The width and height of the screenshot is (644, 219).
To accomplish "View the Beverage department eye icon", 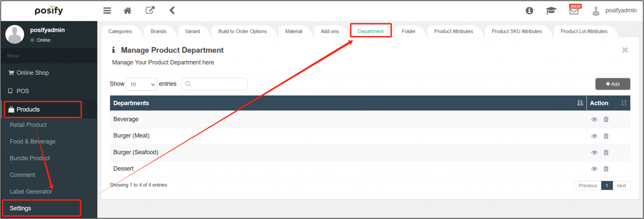I will coord(594,119).
